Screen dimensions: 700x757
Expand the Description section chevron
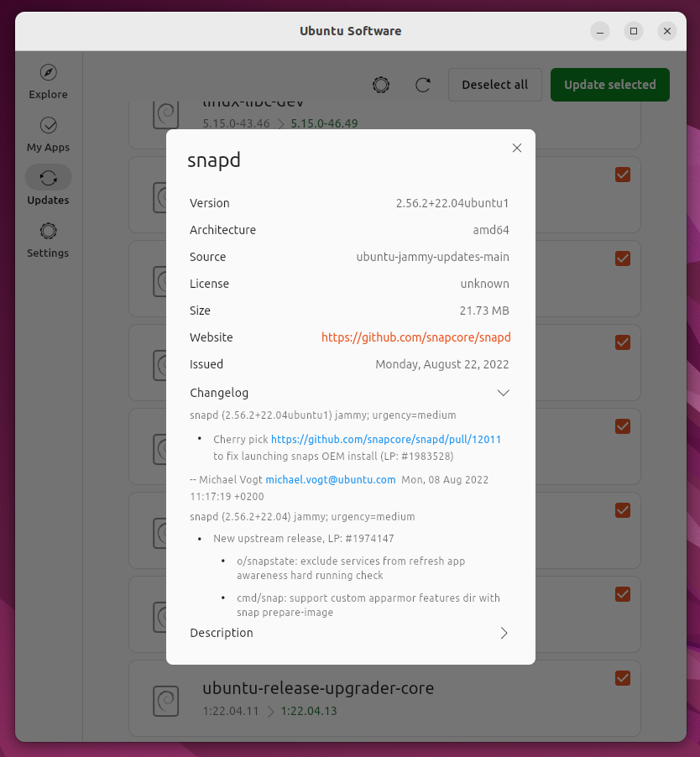[x=504, y=633]
